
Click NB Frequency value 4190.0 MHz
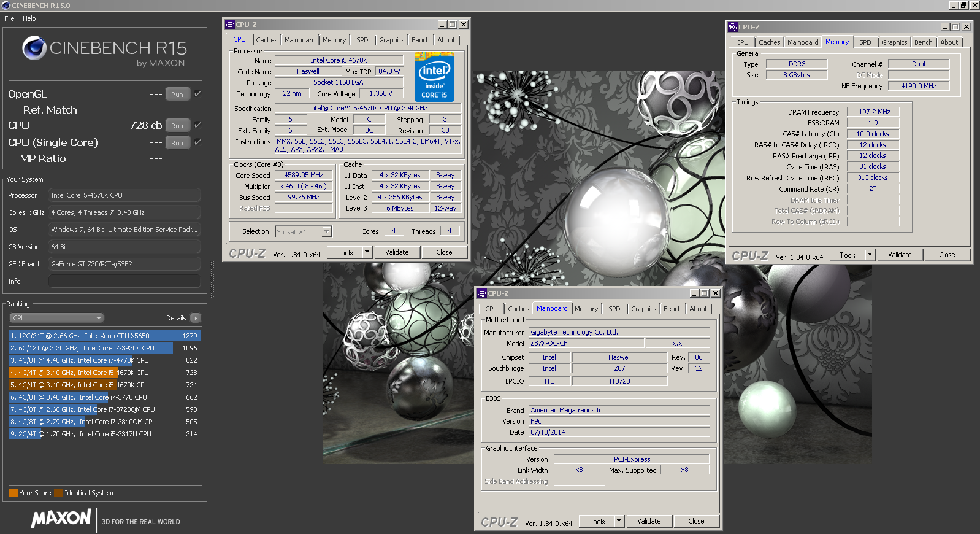(x=918, y=86)
